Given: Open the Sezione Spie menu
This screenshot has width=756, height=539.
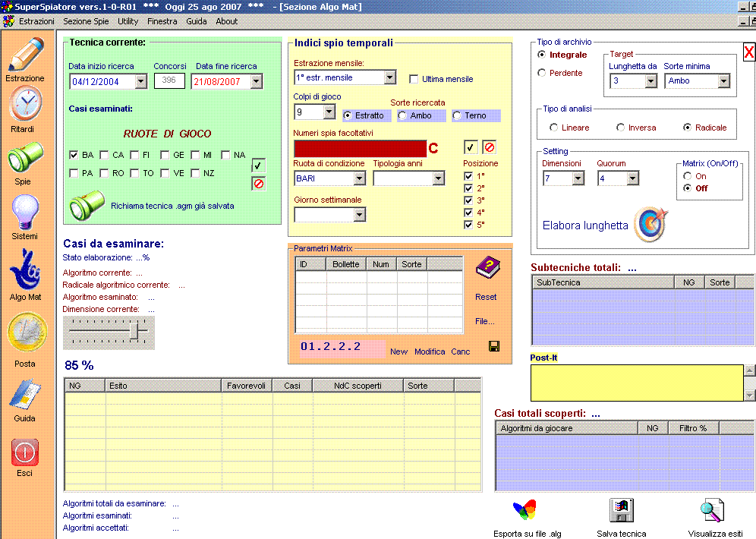Looking at the screenshot, I should 86,21.
